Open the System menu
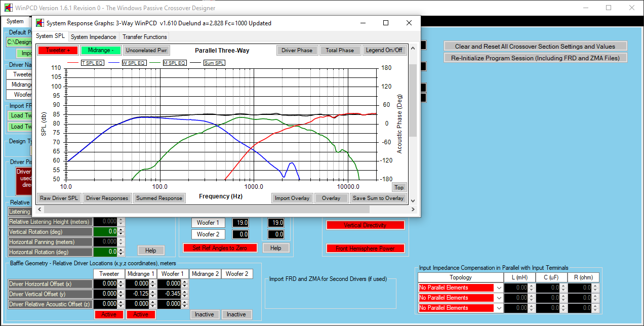Image resolution: width=644 pixels, height=326 pixels. pos(15,21)
